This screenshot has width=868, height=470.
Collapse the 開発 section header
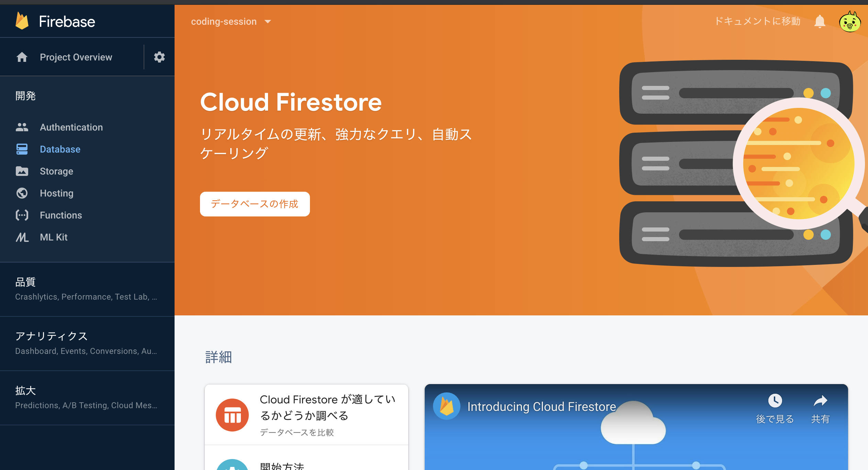tap(25, 96)
